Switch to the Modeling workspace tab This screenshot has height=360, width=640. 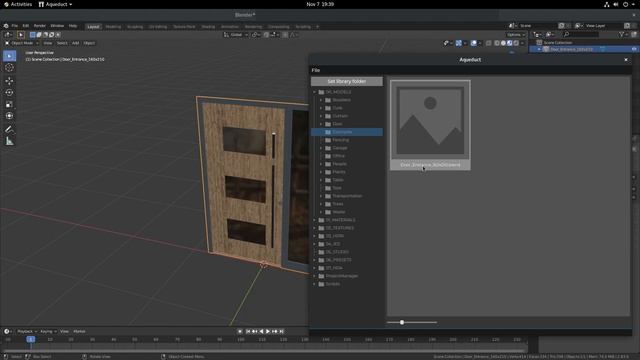coord(113,27)
